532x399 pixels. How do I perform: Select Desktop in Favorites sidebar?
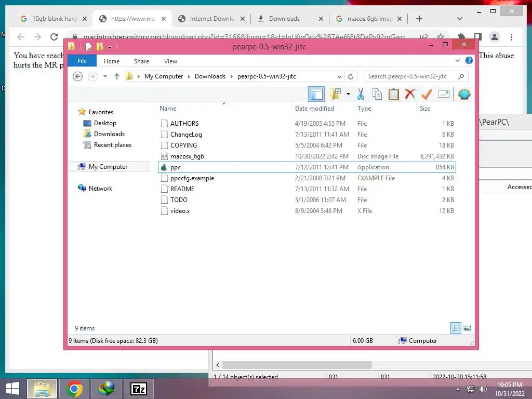(105, 123)
